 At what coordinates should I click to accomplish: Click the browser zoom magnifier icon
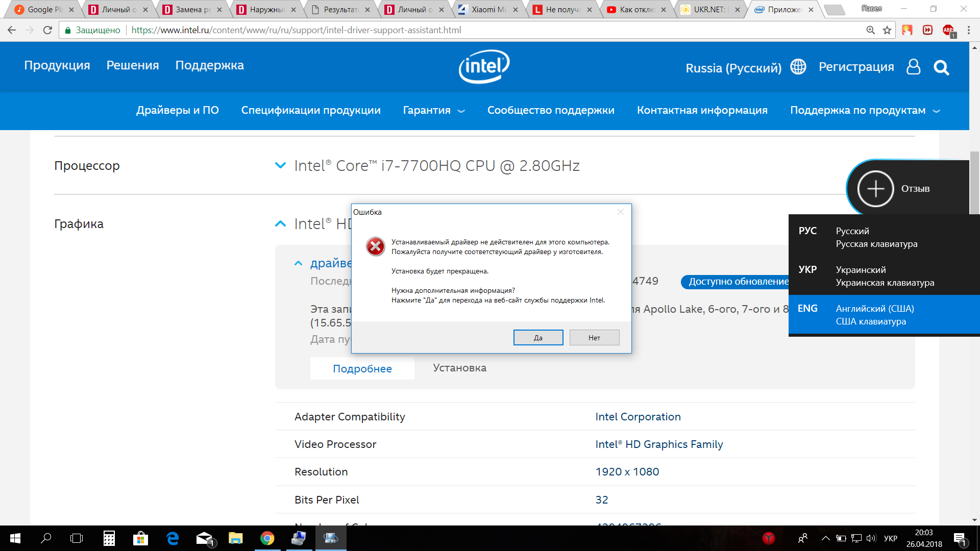tap(870, 30)
